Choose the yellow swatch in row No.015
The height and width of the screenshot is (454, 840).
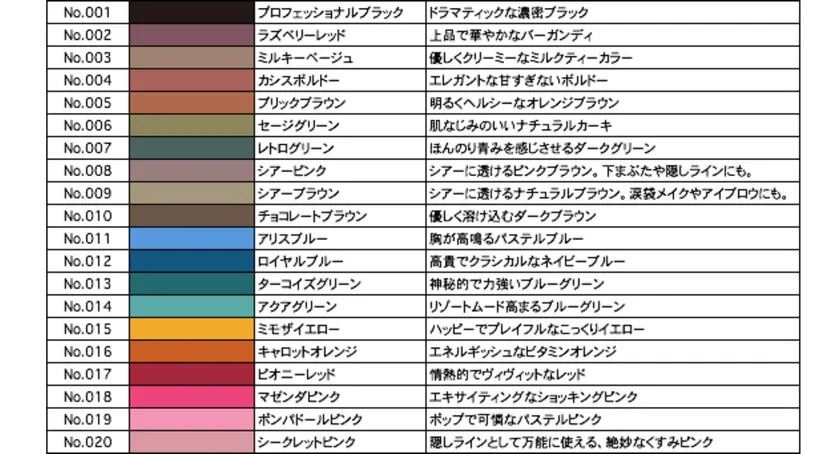pos(192,329)
